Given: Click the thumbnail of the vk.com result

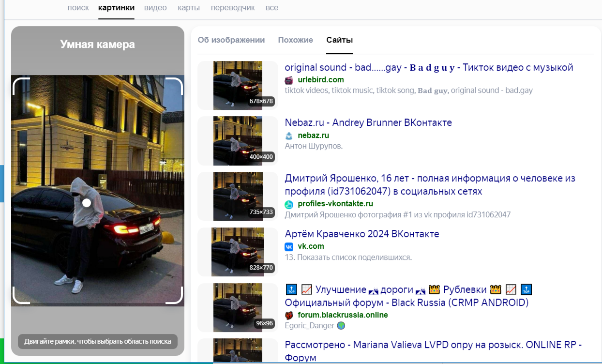Looking at the screenshot, I should click(x=238, y=252).
